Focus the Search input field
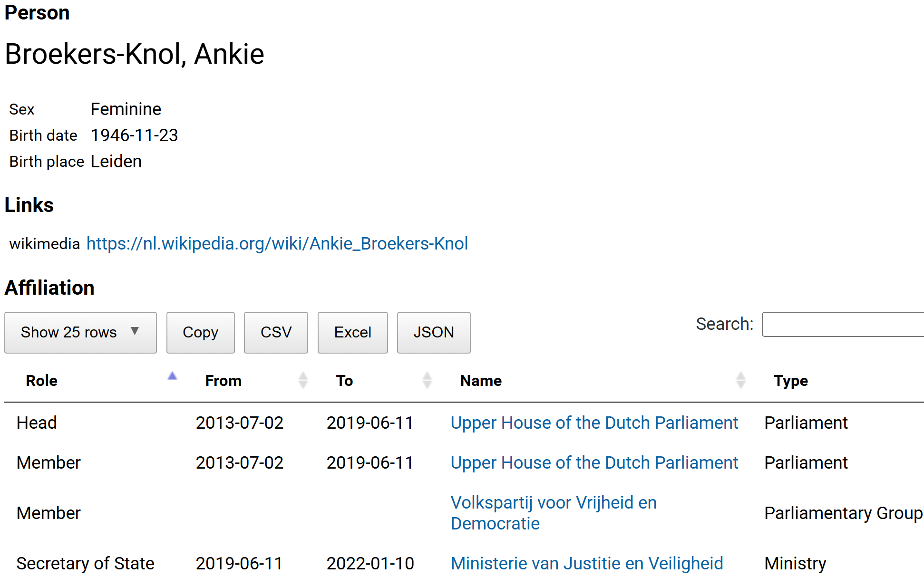Screen dimensions: 924x577 click(842, 324)
